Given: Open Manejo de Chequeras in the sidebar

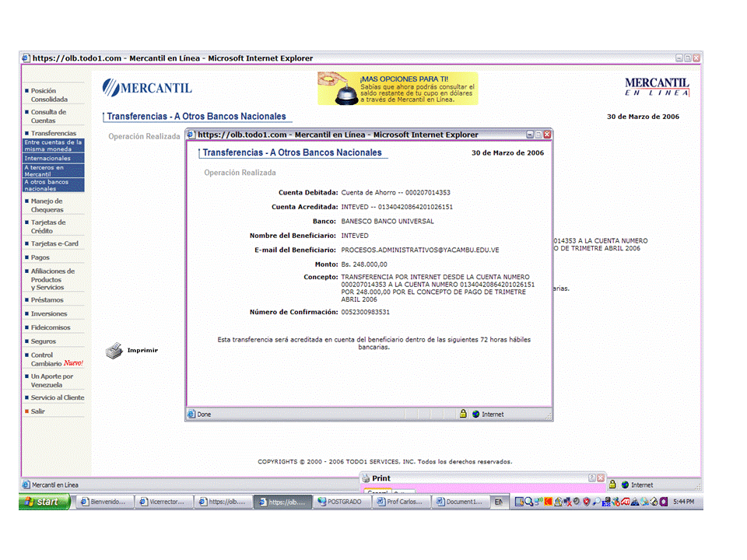Looking at the screenshot, I should (x=47, y=205).
